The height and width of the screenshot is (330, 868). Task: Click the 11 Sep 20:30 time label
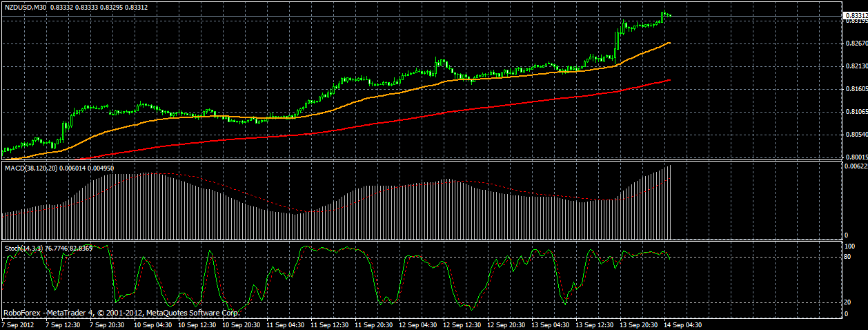click(x=374, y=324)
